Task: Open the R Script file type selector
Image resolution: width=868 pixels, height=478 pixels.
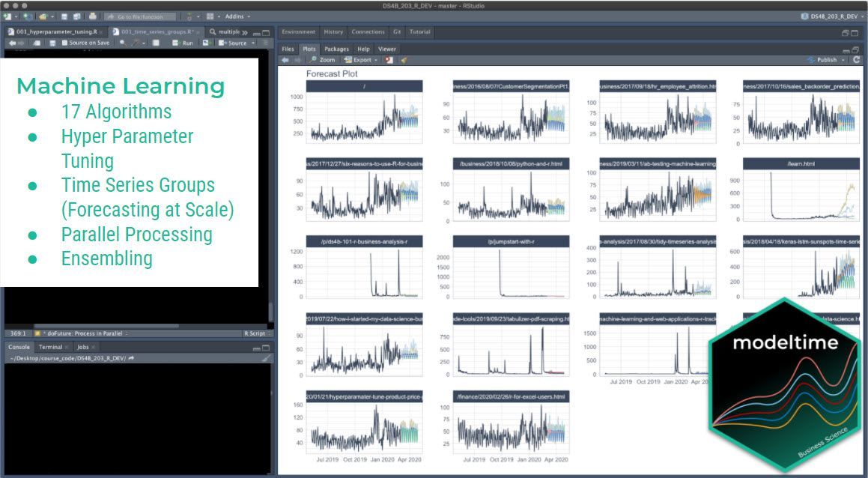Action: (257, 333)
